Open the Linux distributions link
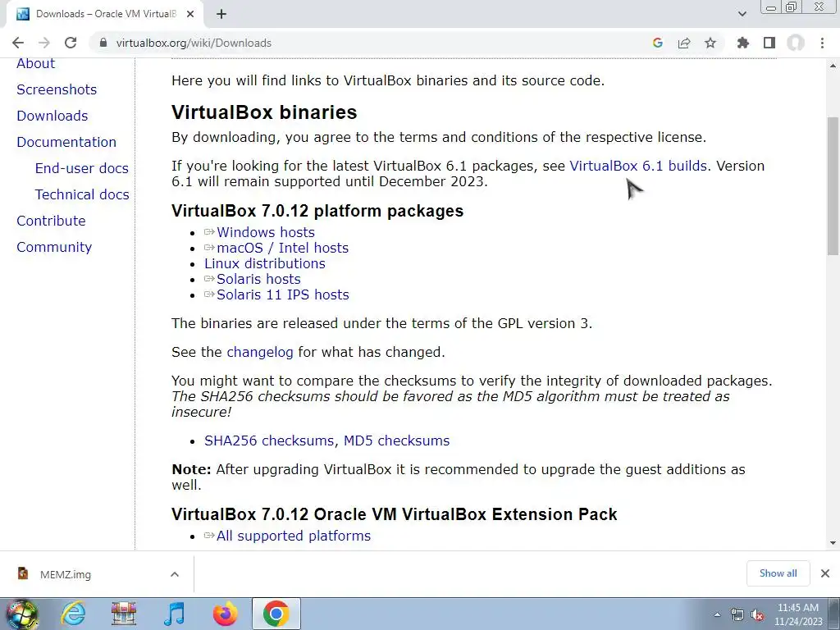The image size is (840, 630). [x=265, y=263]
